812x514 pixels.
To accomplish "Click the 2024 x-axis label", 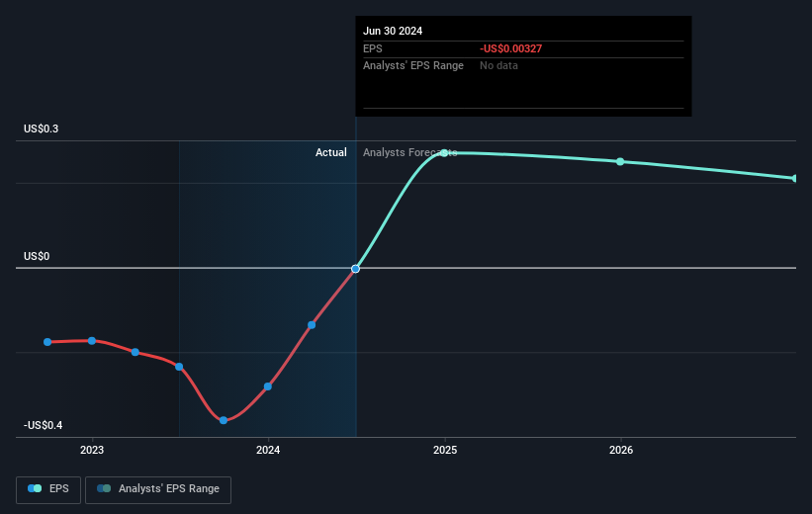I will coord(268,450).
